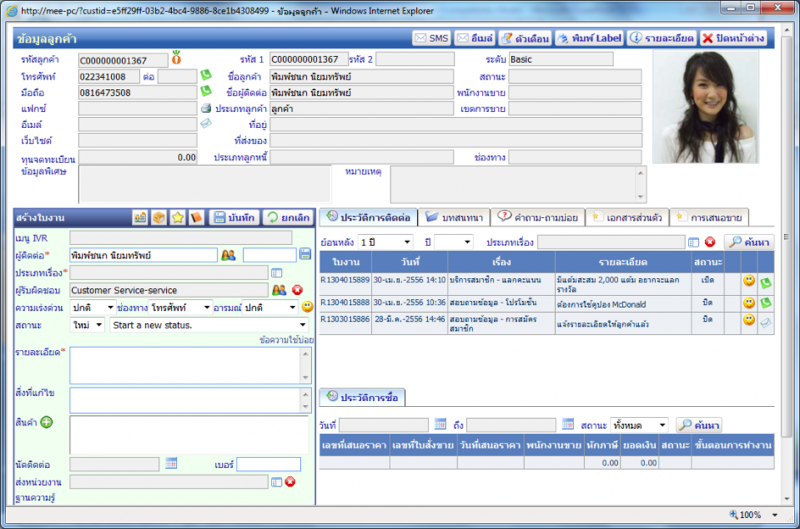800x529 pixels.
Task: Click the orange icon beside customer code
Action: pyautogui.click(x=176, y=58)
